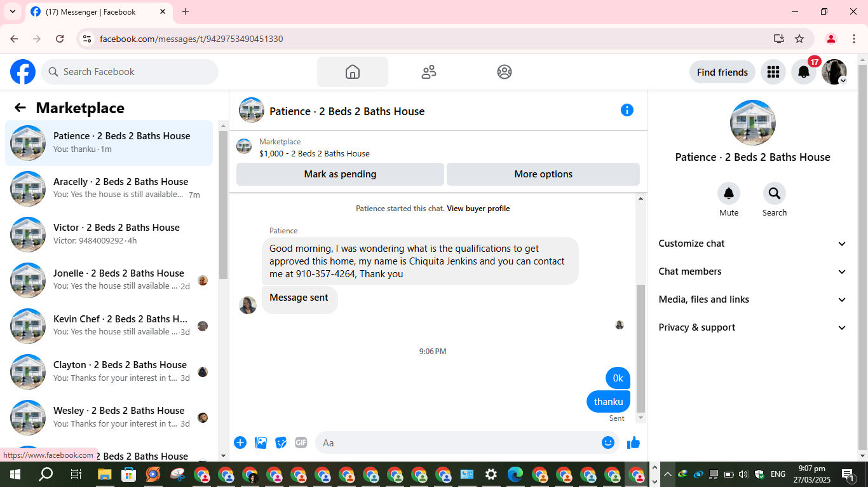
Task: Open Clayton 2 Beds 2 Baths House chat
Action: point(109,372)
